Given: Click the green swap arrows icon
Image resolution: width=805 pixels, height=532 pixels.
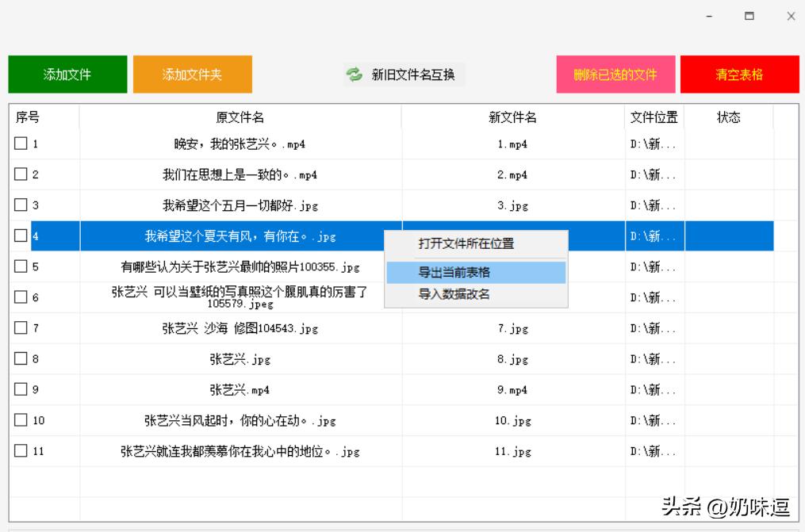Looking at the screenshot, I should point(354,75).
